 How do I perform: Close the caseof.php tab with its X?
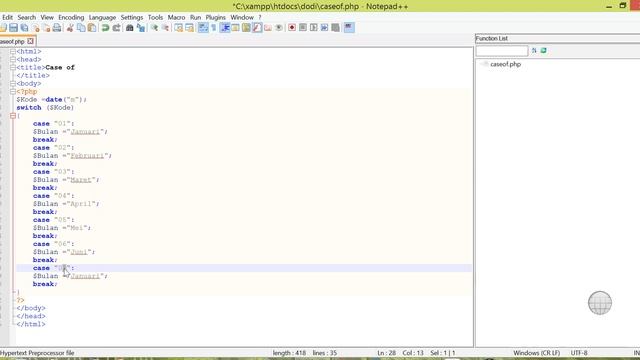click(30, 41)
